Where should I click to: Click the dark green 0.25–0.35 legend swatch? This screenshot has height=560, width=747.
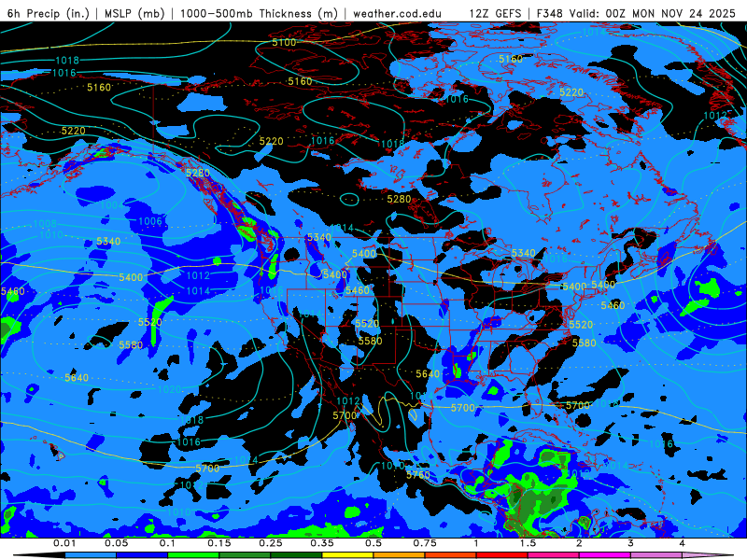point(296,555)
